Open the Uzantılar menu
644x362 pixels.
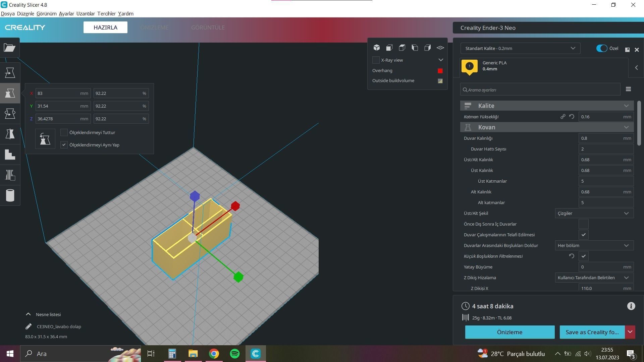[x=85, y=14]
